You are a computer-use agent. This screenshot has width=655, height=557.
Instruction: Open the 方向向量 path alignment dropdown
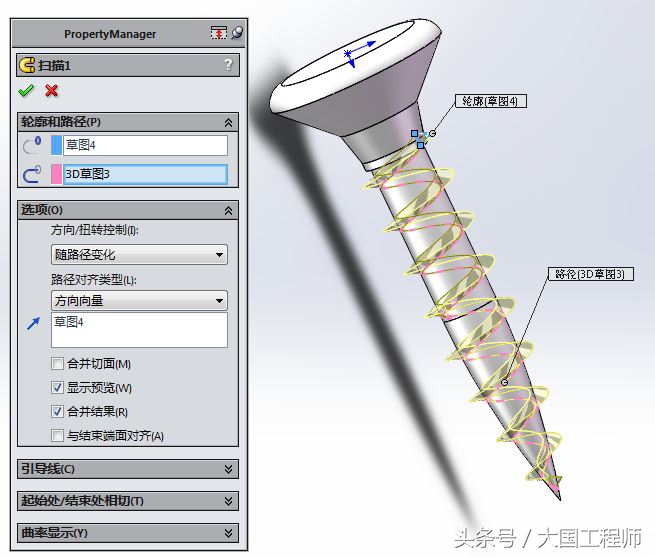(x=139, y=300)
